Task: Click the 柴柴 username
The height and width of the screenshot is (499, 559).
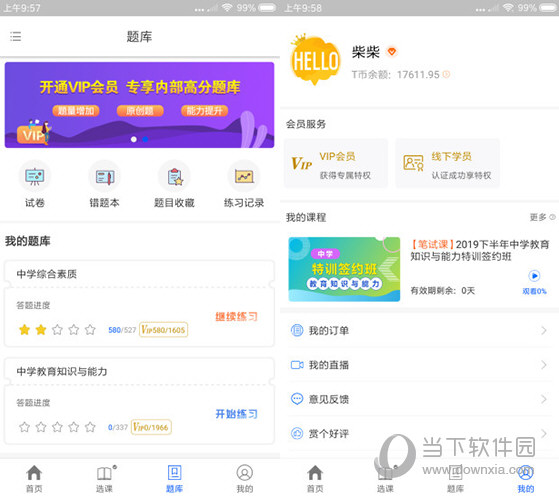Action: [365, 52]
